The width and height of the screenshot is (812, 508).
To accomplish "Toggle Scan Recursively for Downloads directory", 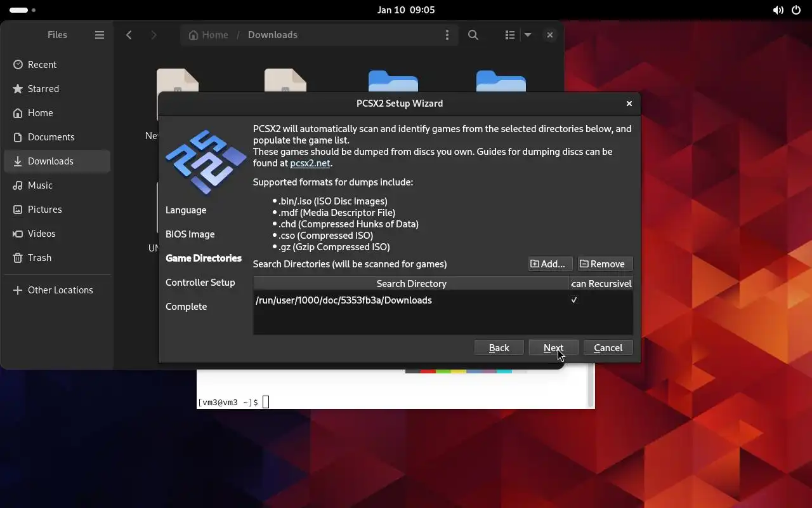I will click(x=574, y=300).
